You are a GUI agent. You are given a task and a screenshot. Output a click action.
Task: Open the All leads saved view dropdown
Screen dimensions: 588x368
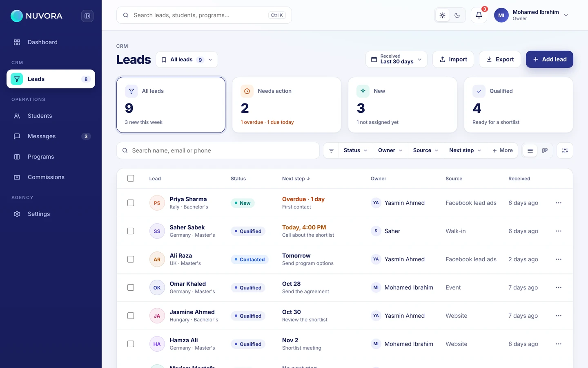tap(187, 60)
